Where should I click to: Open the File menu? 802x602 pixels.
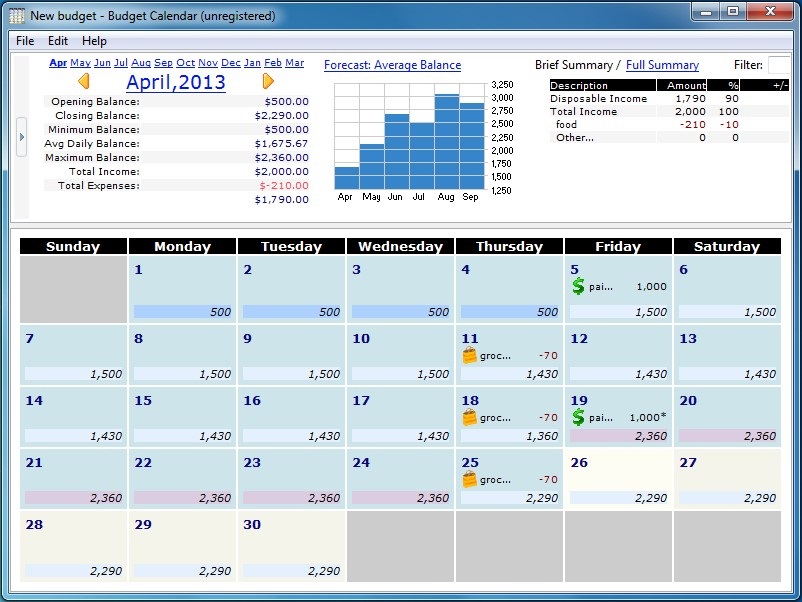coord(24,41)
